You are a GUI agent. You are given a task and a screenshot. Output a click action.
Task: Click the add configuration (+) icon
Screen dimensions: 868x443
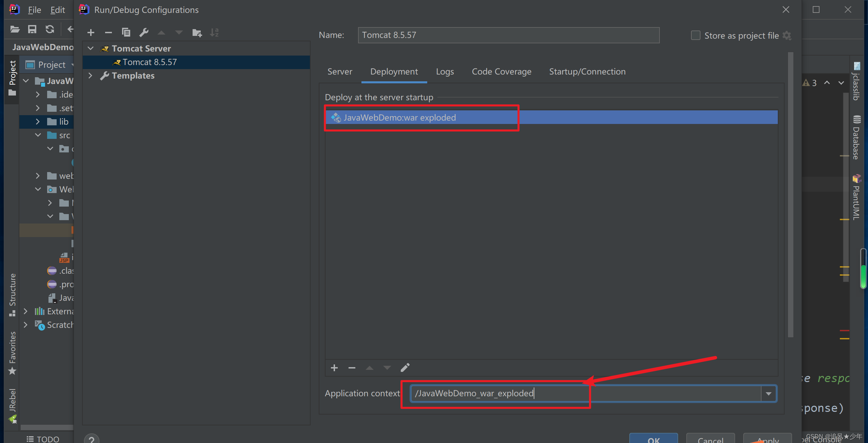pos(90,32)
